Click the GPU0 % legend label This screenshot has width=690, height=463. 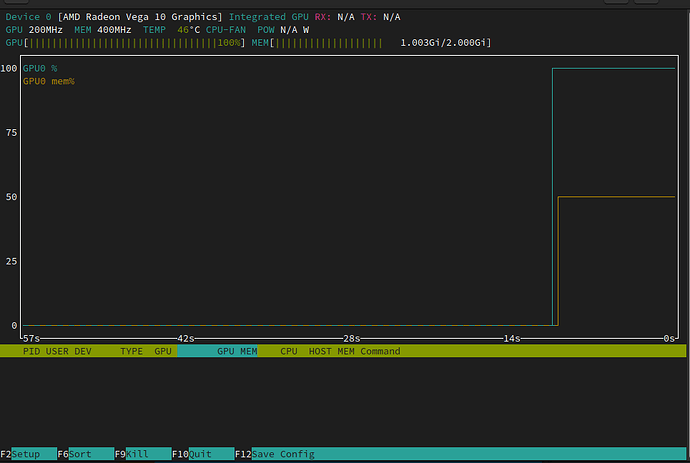(41, 68)
